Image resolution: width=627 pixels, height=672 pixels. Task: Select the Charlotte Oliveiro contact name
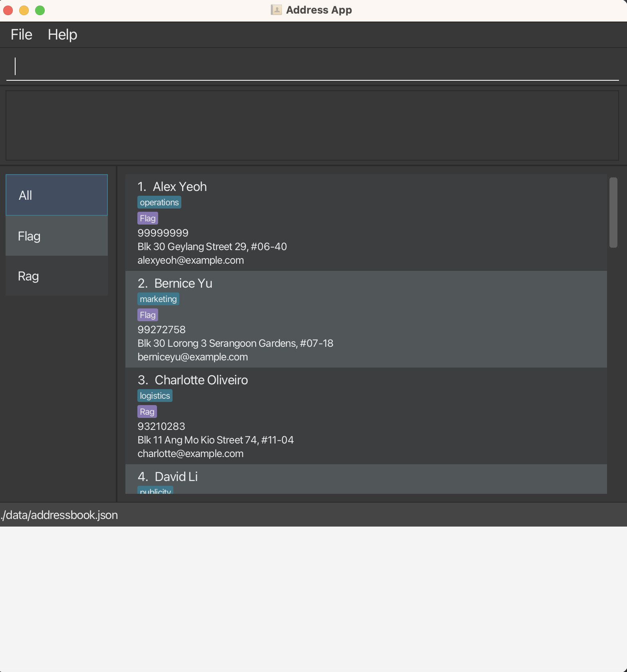[201, 380]
